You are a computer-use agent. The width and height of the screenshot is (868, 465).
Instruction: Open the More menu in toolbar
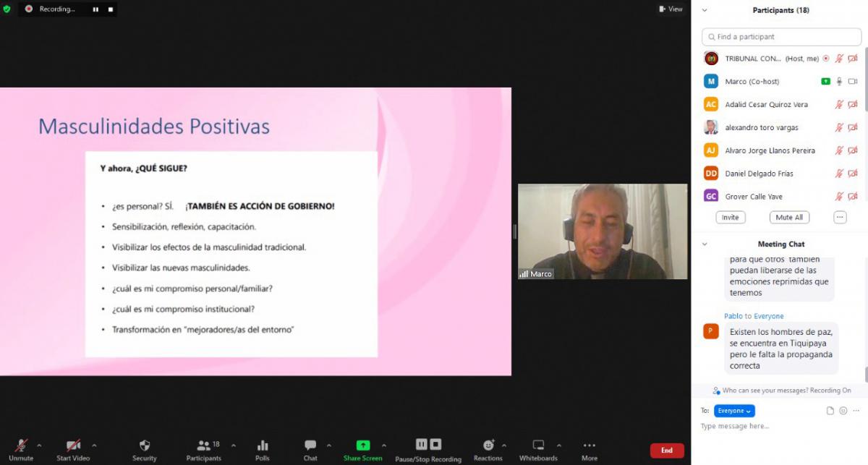590,446
